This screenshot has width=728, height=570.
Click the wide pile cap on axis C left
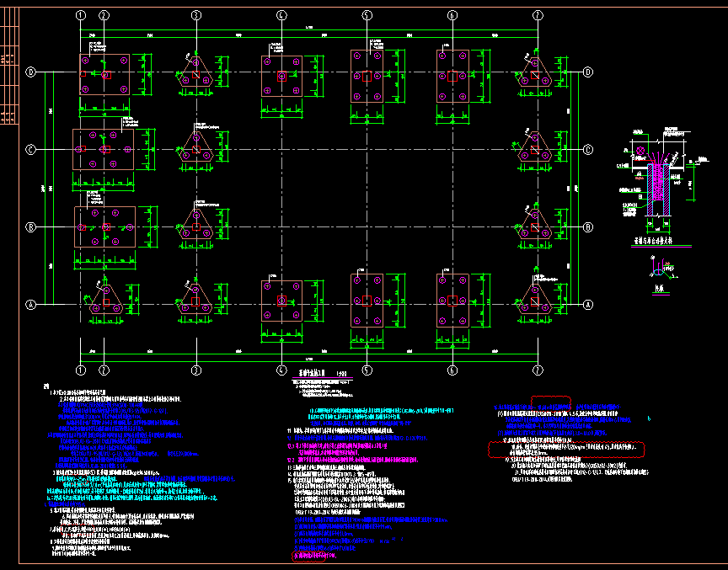coord(103,149)
